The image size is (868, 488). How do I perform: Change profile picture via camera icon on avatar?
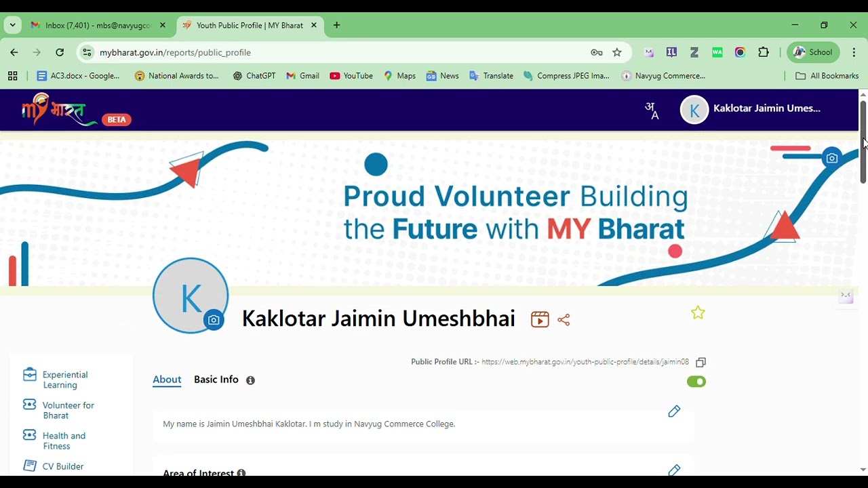click(x=214, y=320)
